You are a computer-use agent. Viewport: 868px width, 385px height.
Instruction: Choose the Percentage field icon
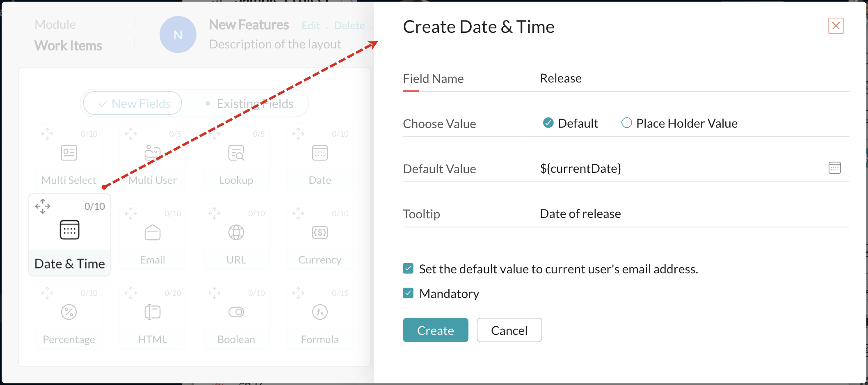[x=69, y=312]
